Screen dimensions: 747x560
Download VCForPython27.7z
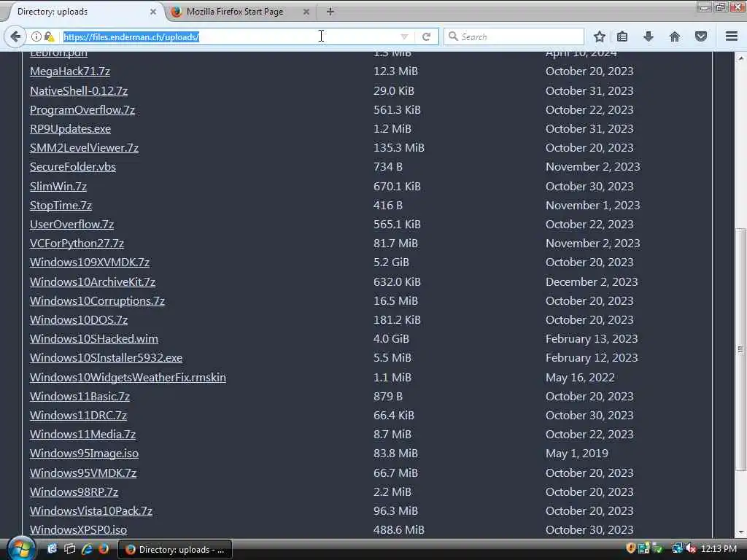click(77, 244)
